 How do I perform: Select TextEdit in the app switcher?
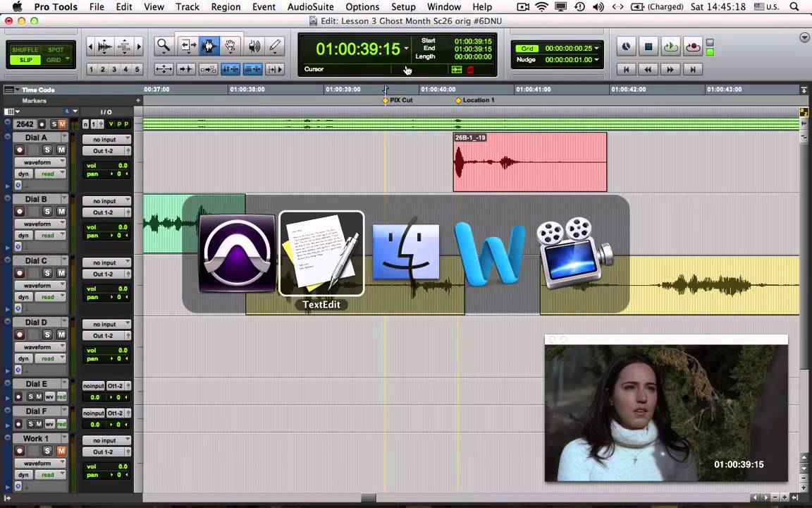(321, 253)
